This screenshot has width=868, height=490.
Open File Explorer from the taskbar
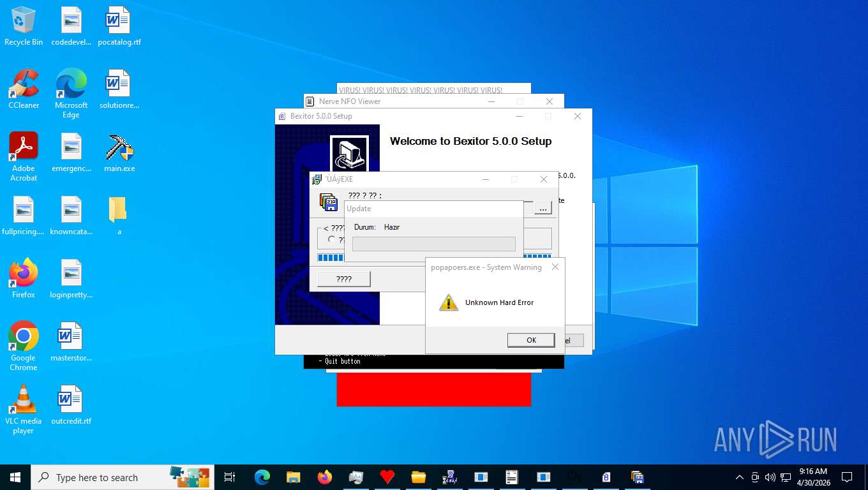click(x=294, y=477)
